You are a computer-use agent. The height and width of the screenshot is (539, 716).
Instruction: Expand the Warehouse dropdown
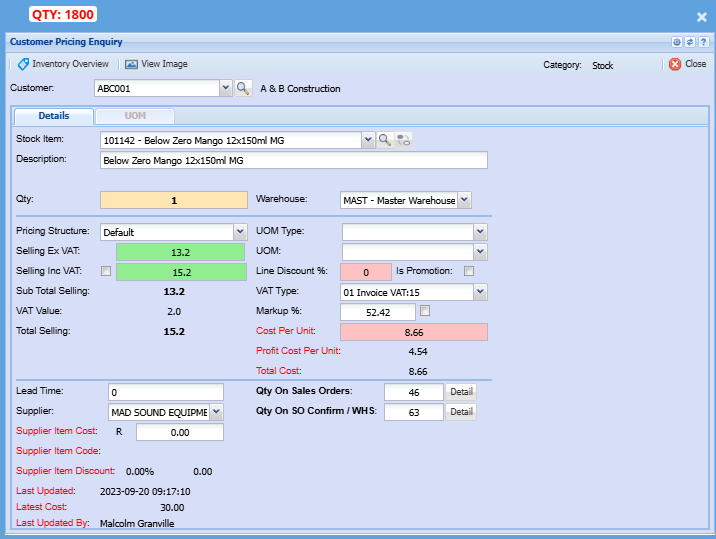(464, 200)
